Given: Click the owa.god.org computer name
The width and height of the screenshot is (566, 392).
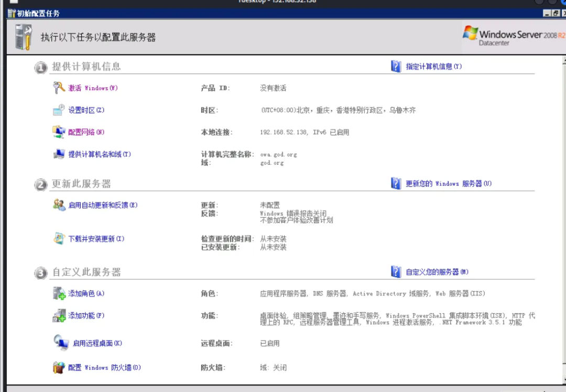Looking at the screenshot, I should [x=279, y=155].
